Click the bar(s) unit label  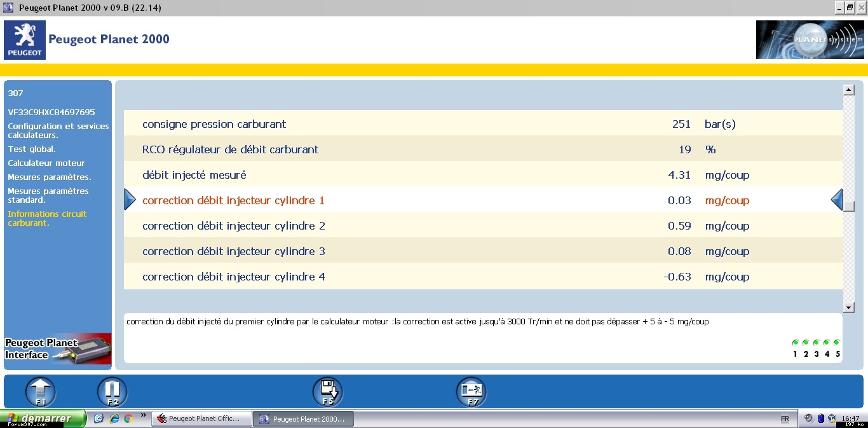tap(720, 124)
